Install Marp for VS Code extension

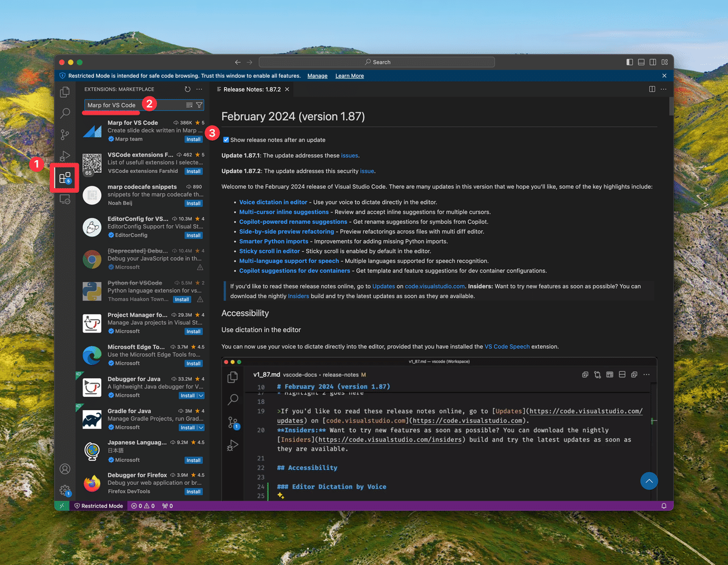coord(194,139)
